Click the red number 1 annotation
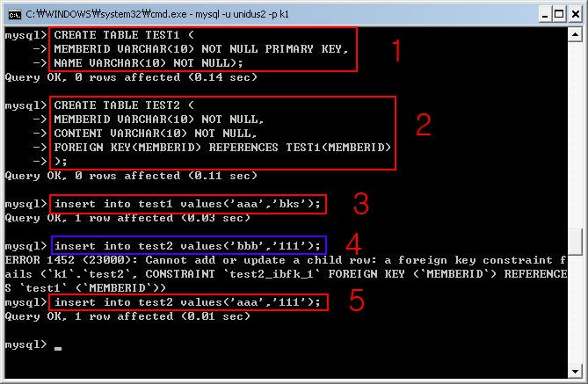The width and height of the screenshot is (588, 384). pyautogui.click(x=396, y=50)
